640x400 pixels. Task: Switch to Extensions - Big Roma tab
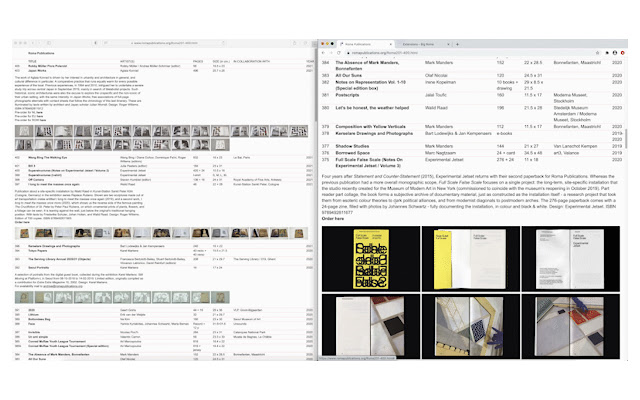[423, 44]
